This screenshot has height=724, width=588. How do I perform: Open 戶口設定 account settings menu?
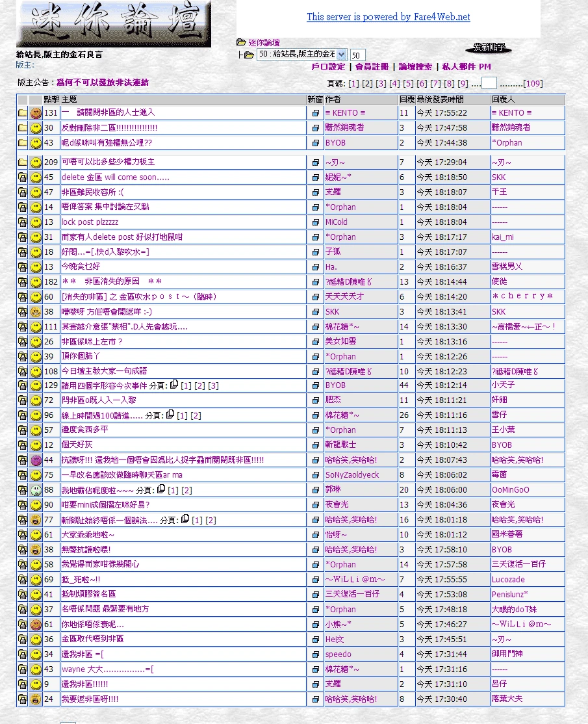[x=328, y=66]
